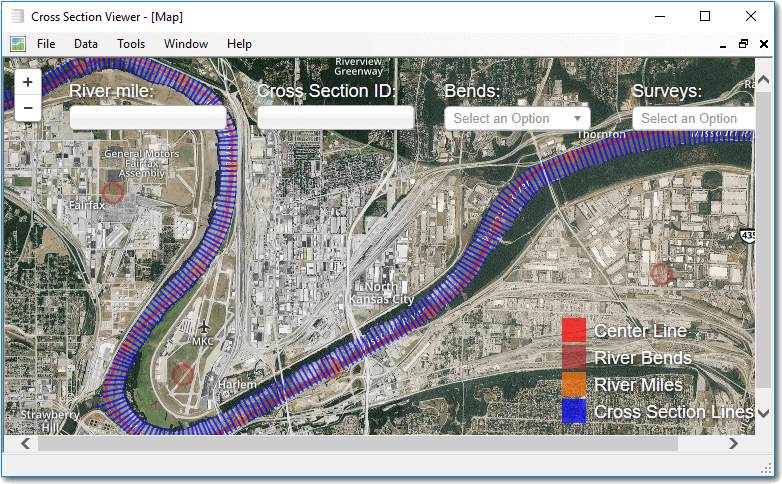Click the Harlem map label
This screenshot has height=484, width=782.
237,385
